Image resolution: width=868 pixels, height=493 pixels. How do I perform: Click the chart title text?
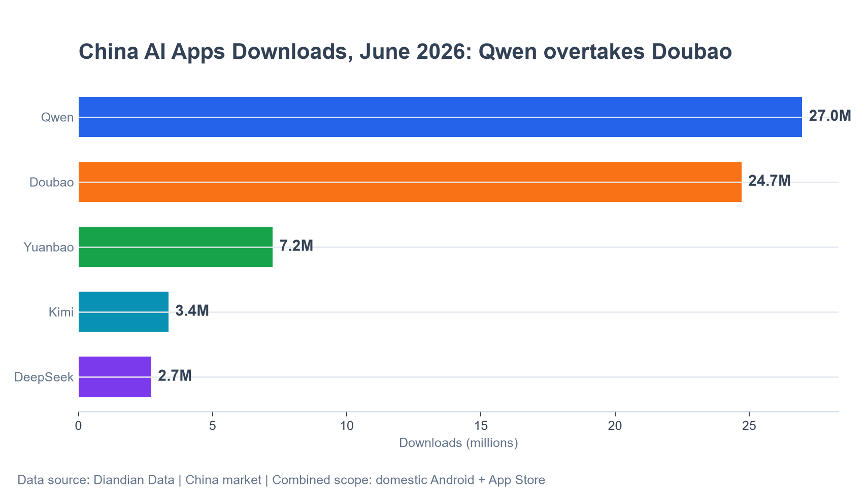[x=405, y=52]
